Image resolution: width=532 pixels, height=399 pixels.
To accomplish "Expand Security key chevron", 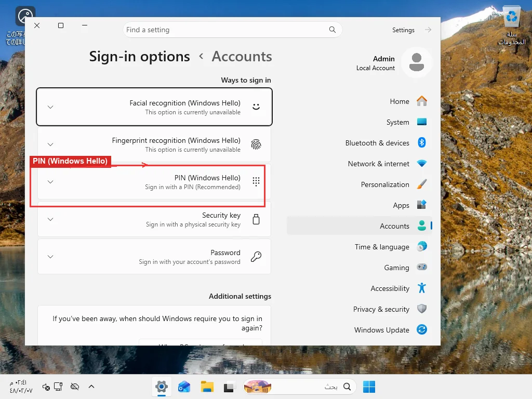I will tap(50, 219).
